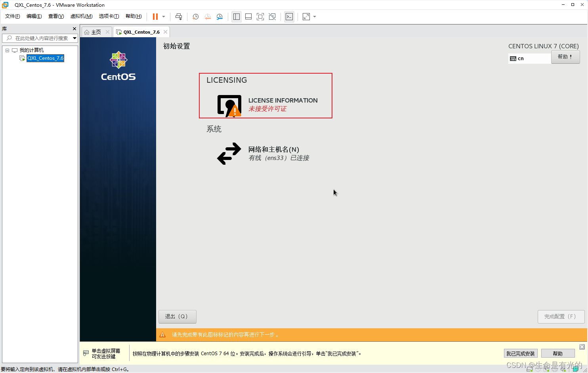Revert the virtual machine to its snapshot
This screenshot has height=373, width=588.
pos(208,17)
